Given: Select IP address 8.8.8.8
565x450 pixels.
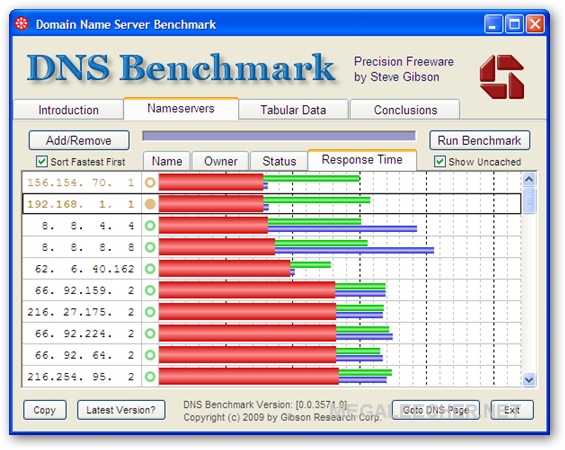Looking at the screenshot, I should tap(88, 247).
